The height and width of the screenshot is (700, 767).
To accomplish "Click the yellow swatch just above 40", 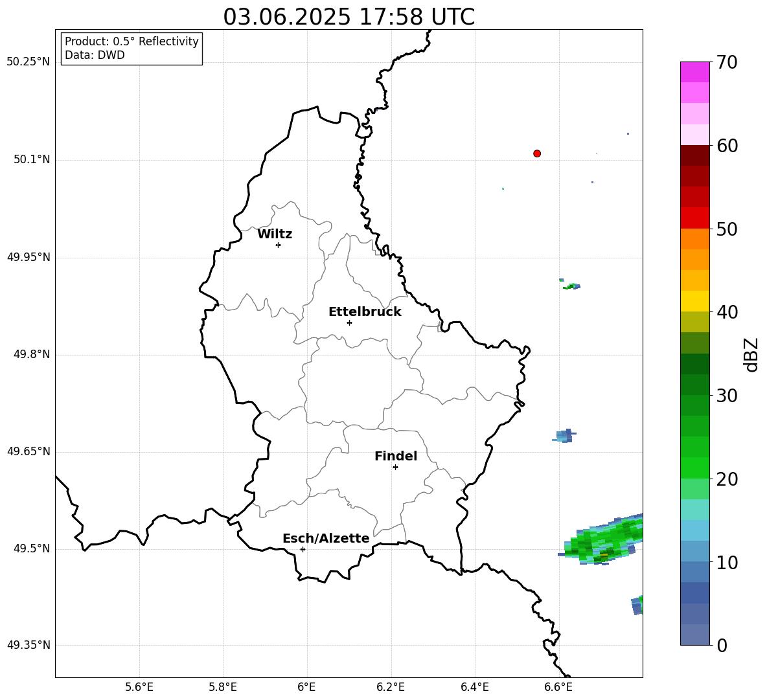I will pos(694,301).
